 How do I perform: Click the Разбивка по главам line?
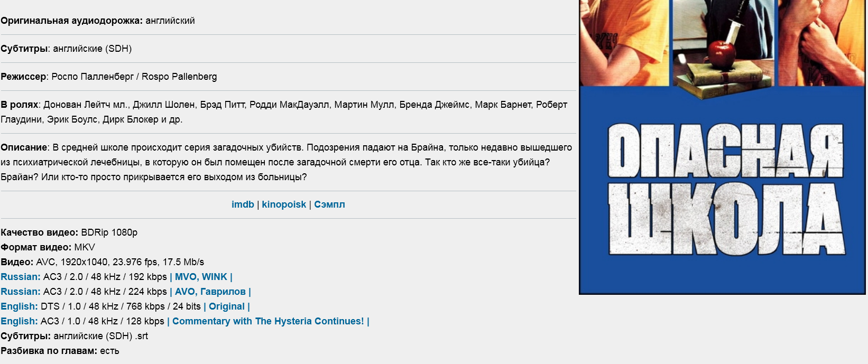click(60, 351)
